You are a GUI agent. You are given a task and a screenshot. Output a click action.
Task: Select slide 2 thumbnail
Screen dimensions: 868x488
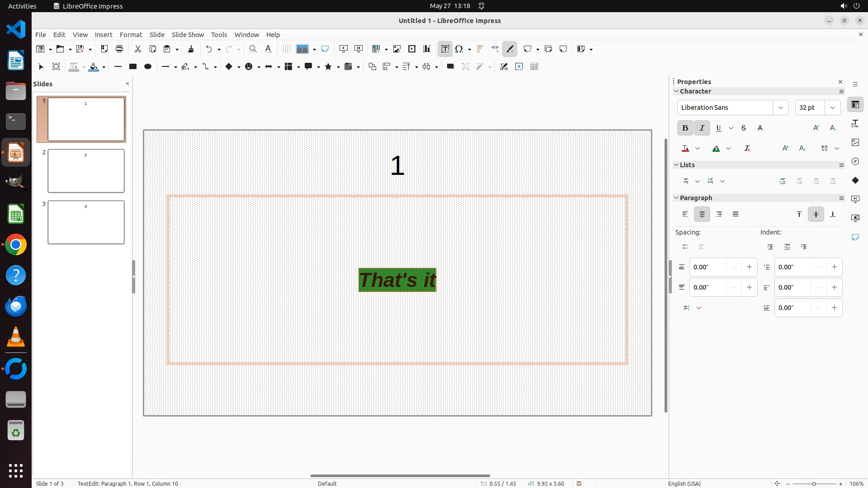(86, 171)
